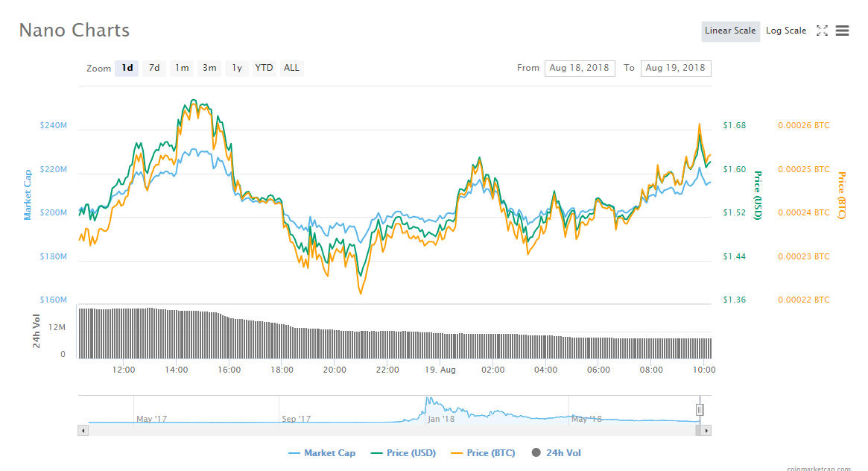This screenshot has width=868, height=471.
Task: Toggle 24h Vol legend dot
Action: pyautogui.click(x=536, y=452)
